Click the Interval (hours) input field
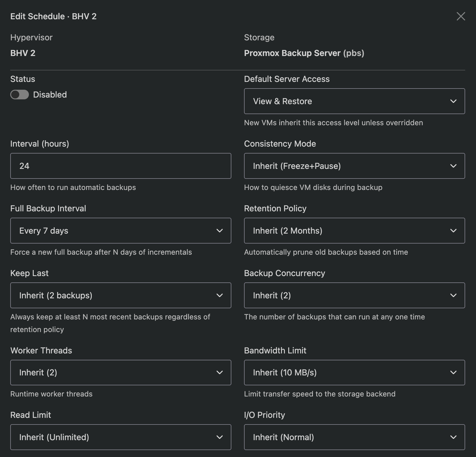This screenshot has height=457, width=476. click(121, 166)
